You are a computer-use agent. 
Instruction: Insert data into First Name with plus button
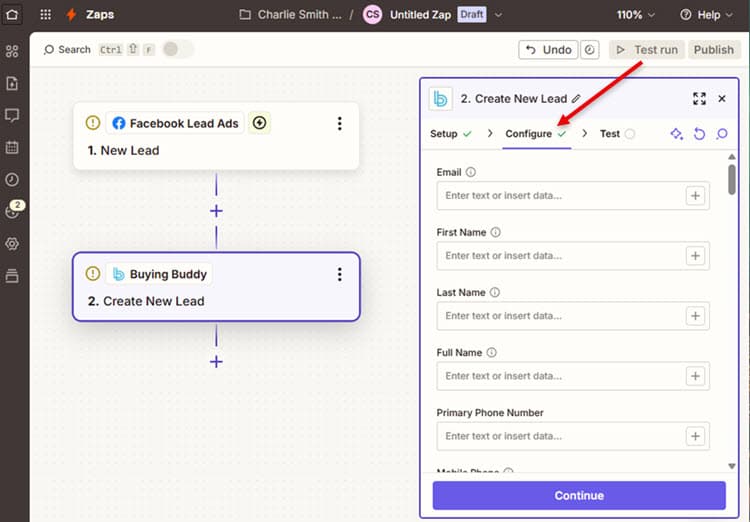pos(695,256)
